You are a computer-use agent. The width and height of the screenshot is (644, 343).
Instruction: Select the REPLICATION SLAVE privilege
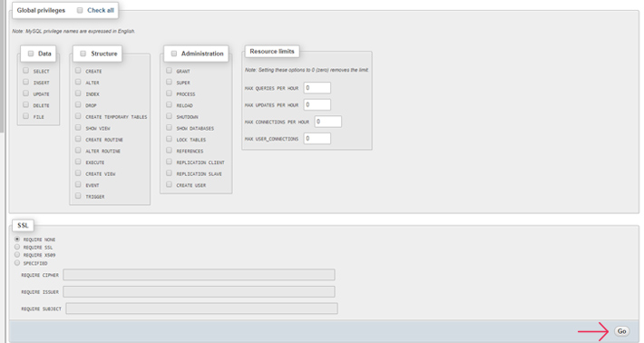click(x=169, y=173)
